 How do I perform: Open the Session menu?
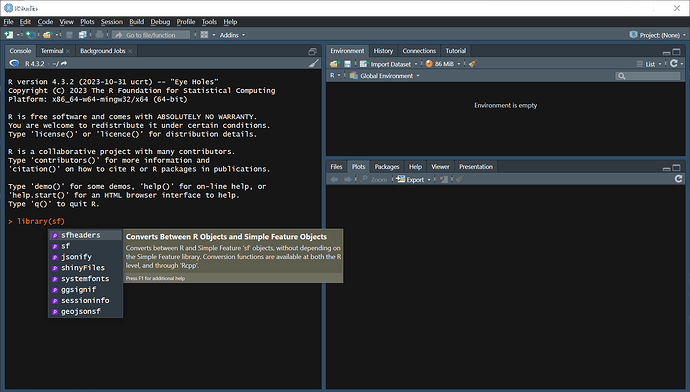112,22
